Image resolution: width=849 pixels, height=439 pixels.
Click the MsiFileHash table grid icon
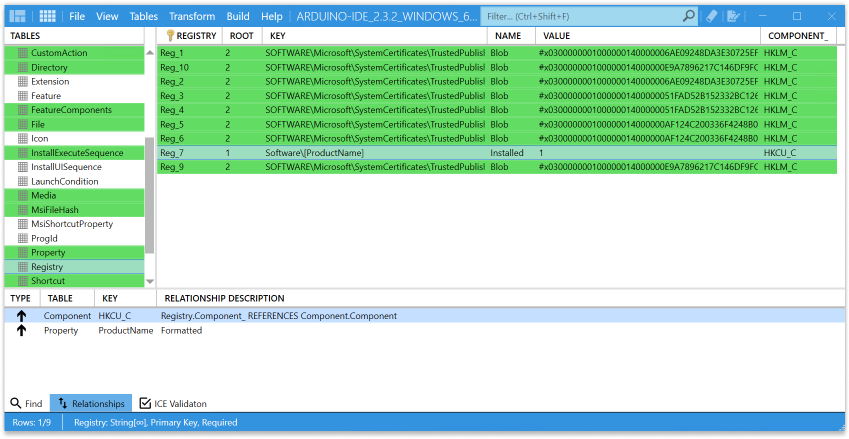coord(22,210)
